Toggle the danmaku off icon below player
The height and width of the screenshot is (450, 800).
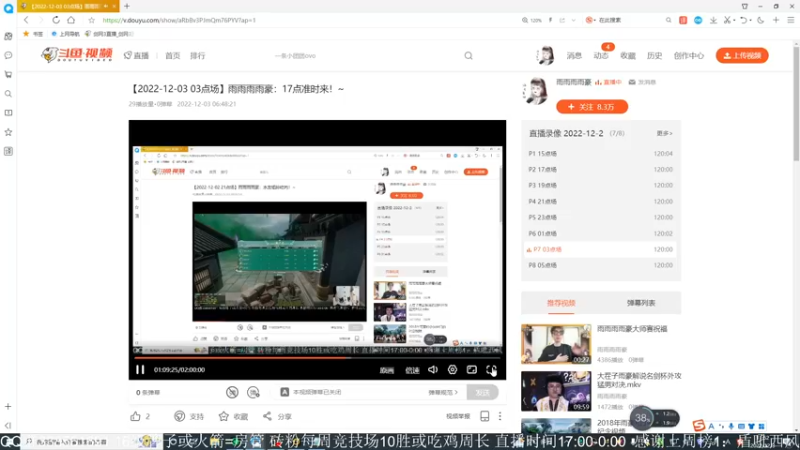click(x=232, y=392)
